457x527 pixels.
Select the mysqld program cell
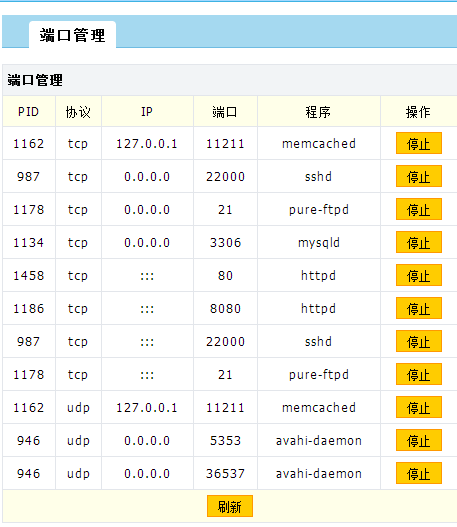319,242
